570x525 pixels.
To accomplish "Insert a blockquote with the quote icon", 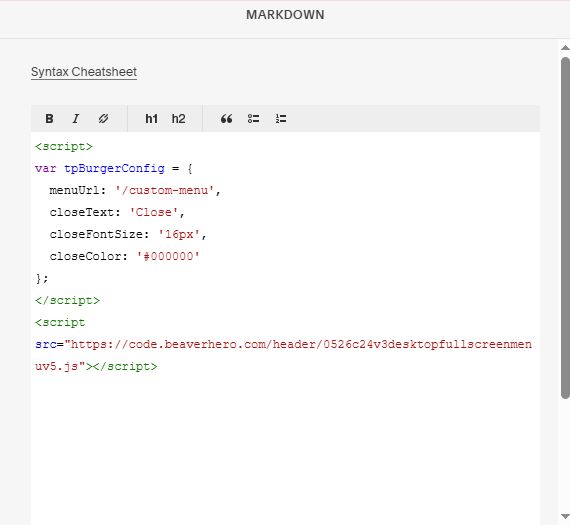I will pyautogui.click(x=226, y=119).
